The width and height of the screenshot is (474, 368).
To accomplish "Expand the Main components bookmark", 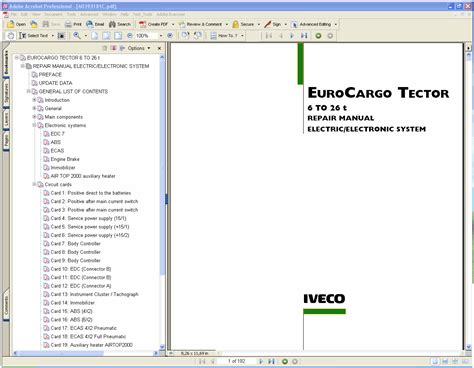I will click(34, 117).
